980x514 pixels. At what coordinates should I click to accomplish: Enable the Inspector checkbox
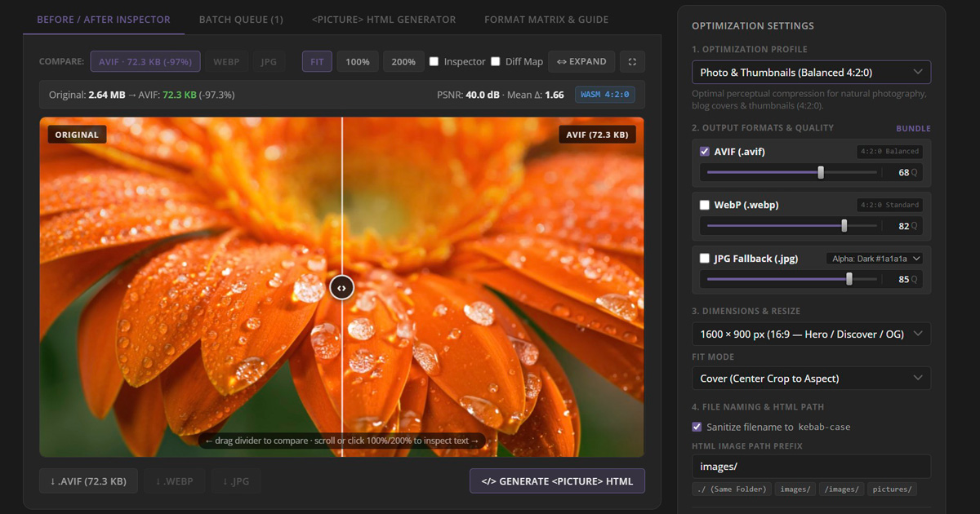click(x=434, y=61)
